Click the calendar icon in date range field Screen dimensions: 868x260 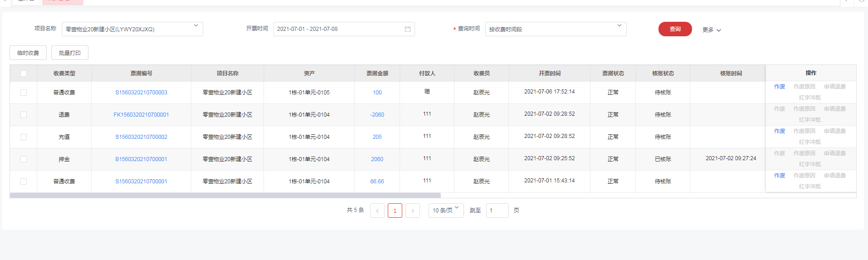point(408,29)
